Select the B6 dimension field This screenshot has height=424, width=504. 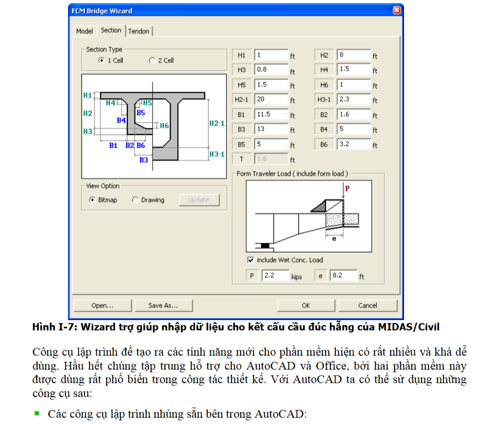pyautogui.click(x=354, y=145)
